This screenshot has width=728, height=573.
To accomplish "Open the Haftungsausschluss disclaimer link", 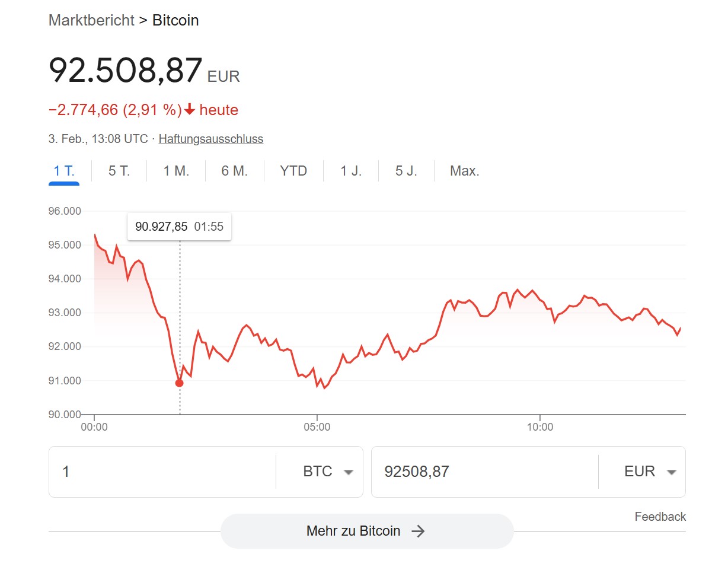I will [x=211, y=139].
